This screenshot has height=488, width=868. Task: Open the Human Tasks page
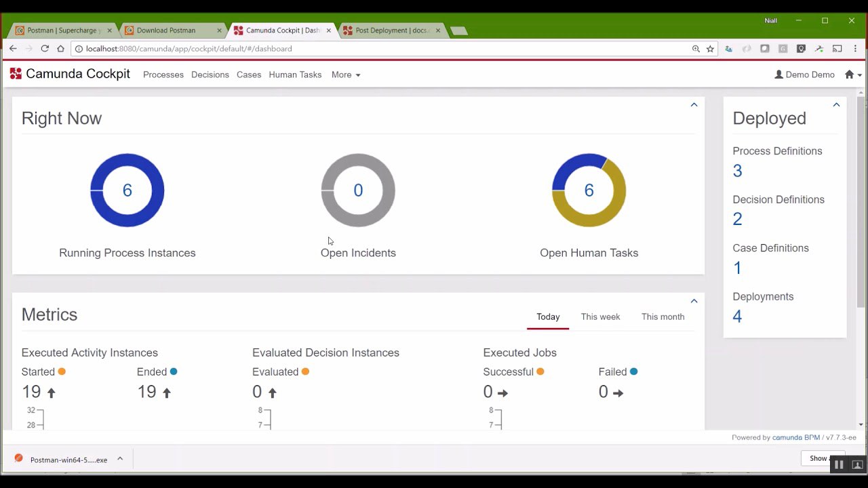point(295,75)
